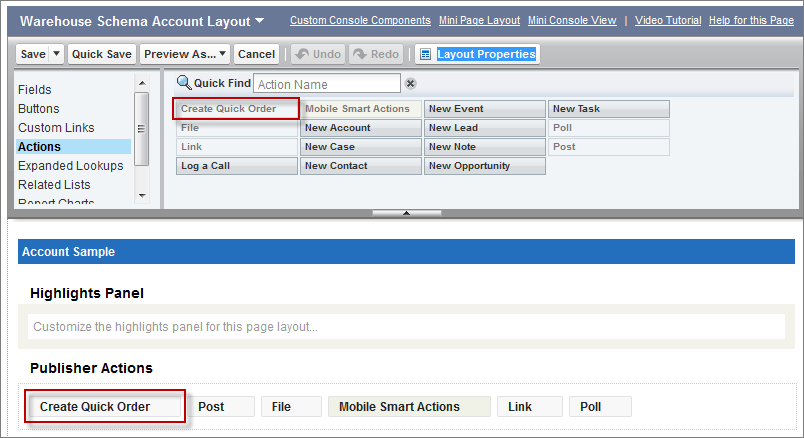
Task: Select the Related Lists category
Action: point(54,185)
